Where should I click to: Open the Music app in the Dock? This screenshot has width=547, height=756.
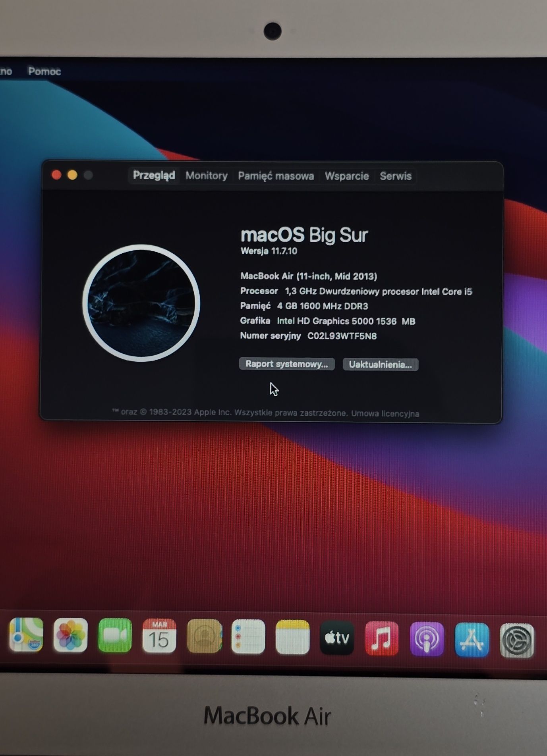[x=382, y=638]
